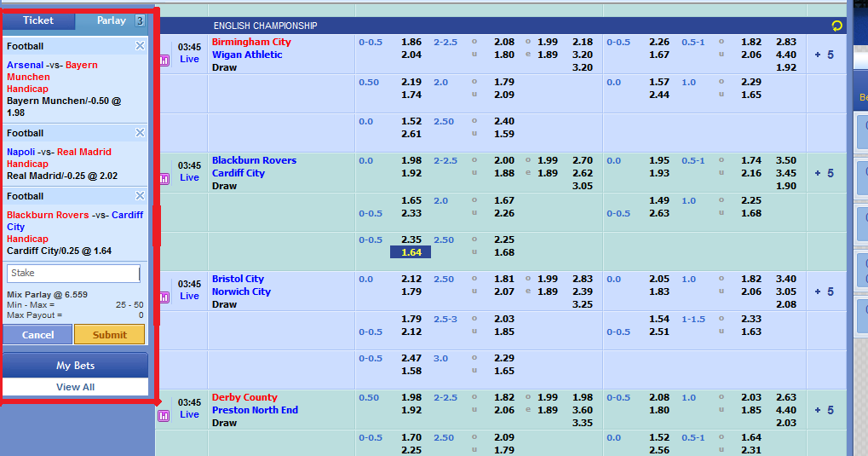Pick Bristol first-half handicap odds 2.05

tap(659, 280)
